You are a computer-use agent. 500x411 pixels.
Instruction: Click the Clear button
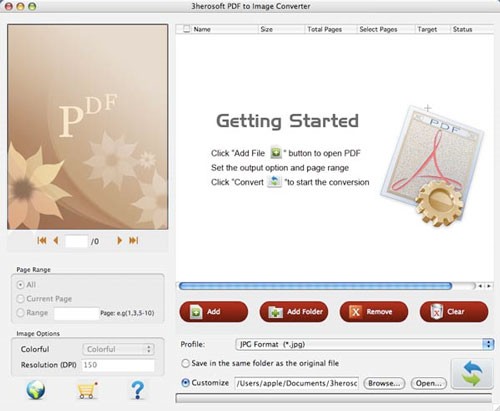[454, 312]
